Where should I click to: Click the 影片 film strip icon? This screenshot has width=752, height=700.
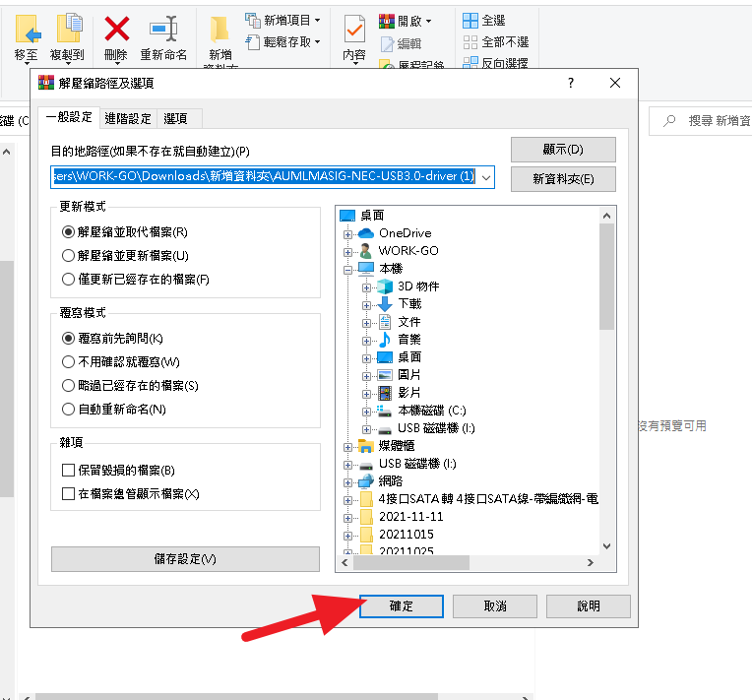coord(385,393)
